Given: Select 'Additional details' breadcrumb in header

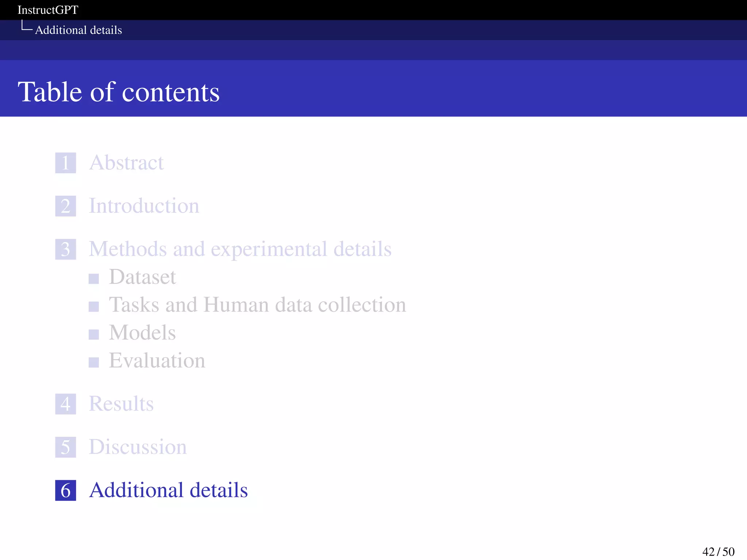Looking at the screenshot, I should point(78,30).
